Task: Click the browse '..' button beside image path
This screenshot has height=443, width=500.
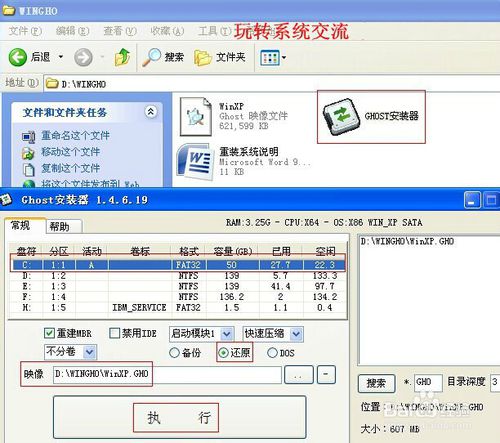Action: (x=298, y=374)
